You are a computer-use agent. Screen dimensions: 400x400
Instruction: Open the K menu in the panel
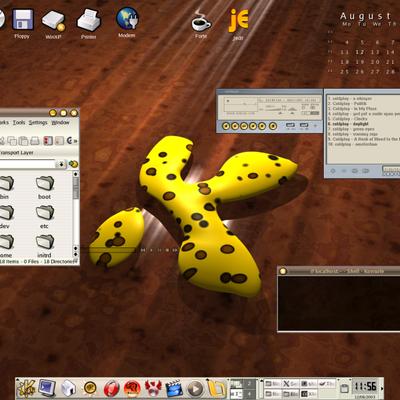click(27, 389)
